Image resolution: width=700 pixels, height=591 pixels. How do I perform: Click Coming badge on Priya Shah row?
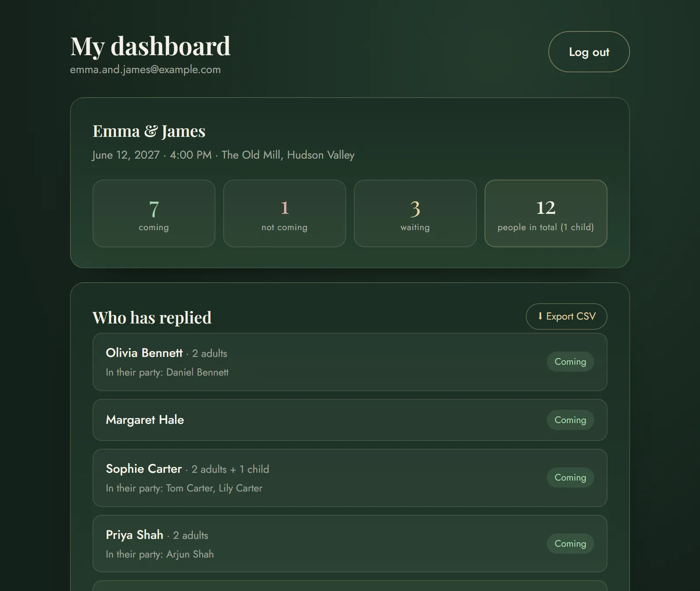click(570, 544)
